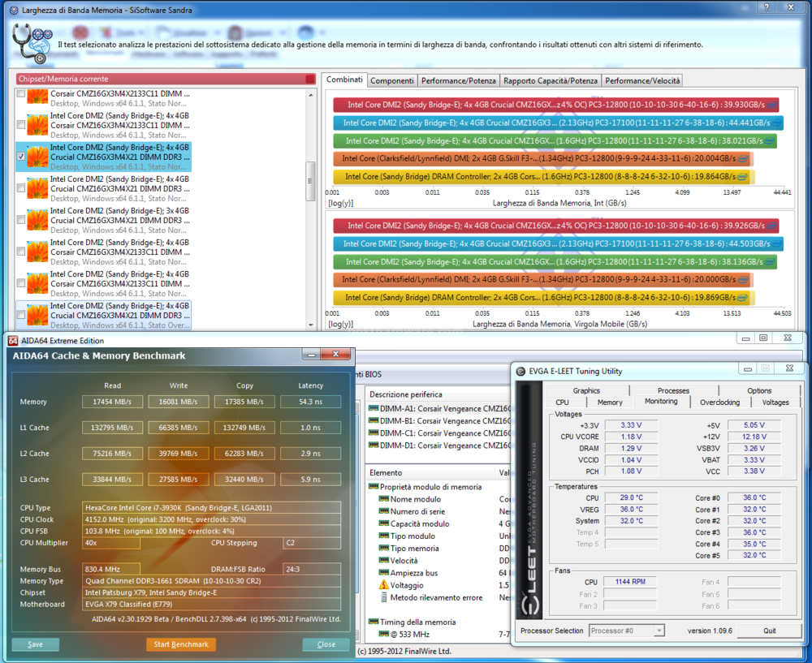Click the flower icon of the 3x 4GB row

point(37,221)
